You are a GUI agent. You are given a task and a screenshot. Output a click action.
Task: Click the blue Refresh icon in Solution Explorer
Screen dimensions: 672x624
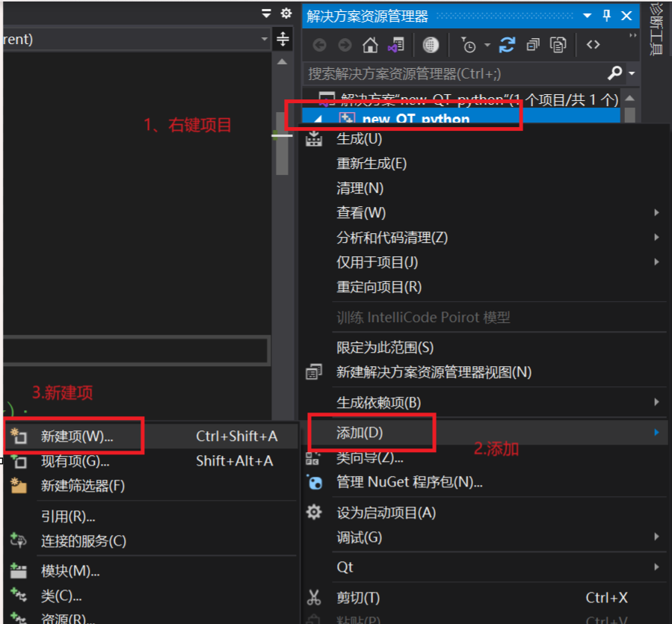(x=508, y=45)
